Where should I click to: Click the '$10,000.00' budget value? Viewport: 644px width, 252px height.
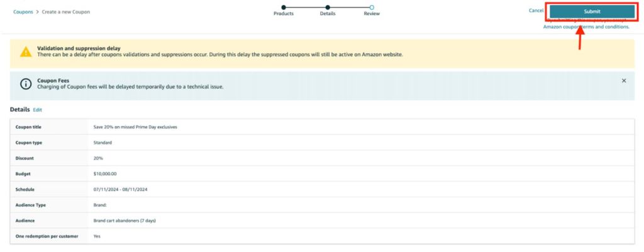(x=105, y=174)
